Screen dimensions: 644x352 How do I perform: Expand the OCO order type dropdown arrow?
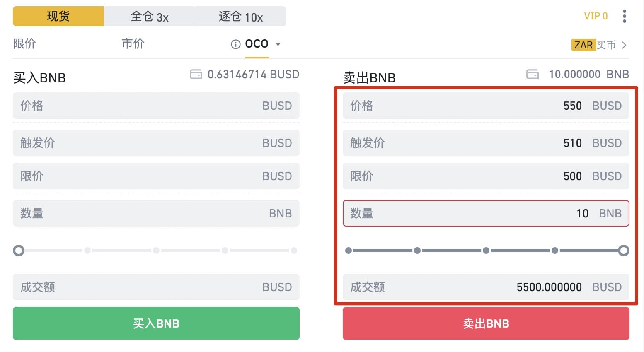tap(278, 44)
